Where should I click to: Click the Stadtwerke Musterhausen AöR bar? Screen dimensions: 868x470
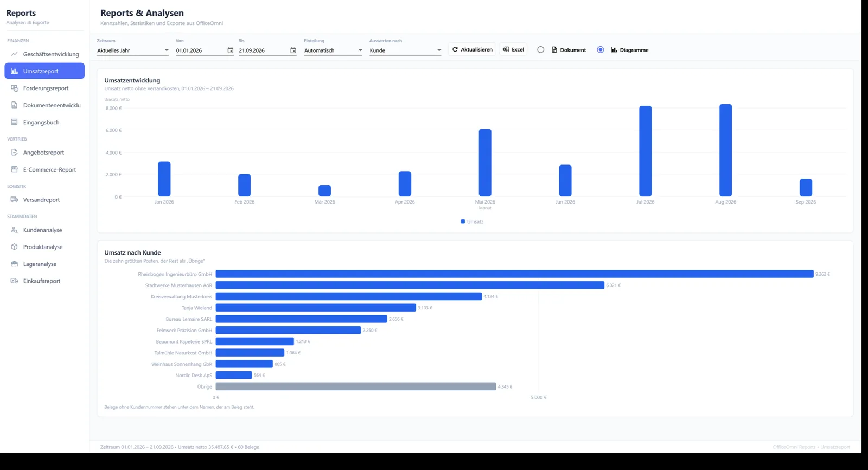410,285
